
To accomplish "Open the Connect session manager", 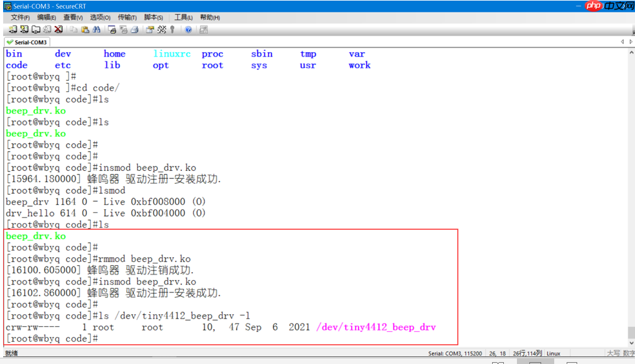I will 13,30.
